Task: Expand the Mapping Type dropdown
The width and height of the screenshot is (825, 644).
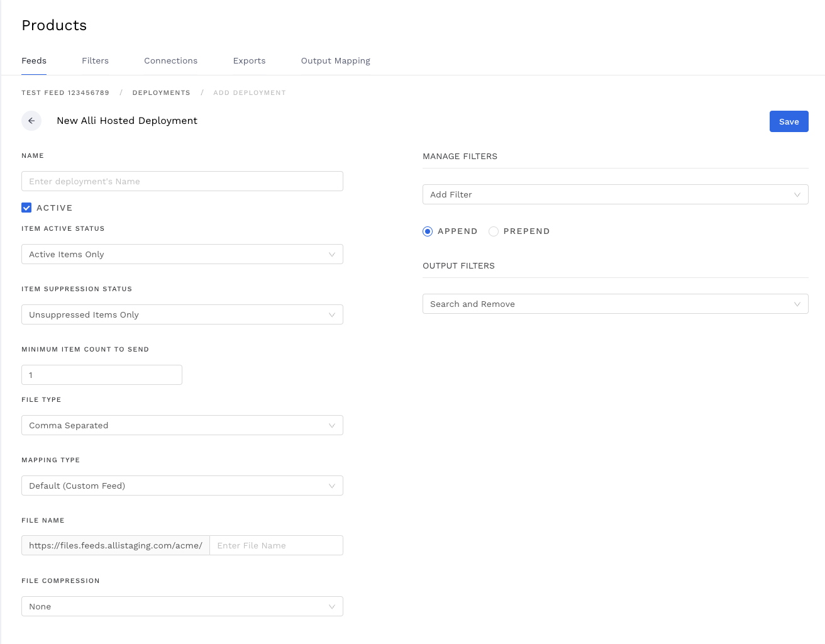Action: coord(182,486)
